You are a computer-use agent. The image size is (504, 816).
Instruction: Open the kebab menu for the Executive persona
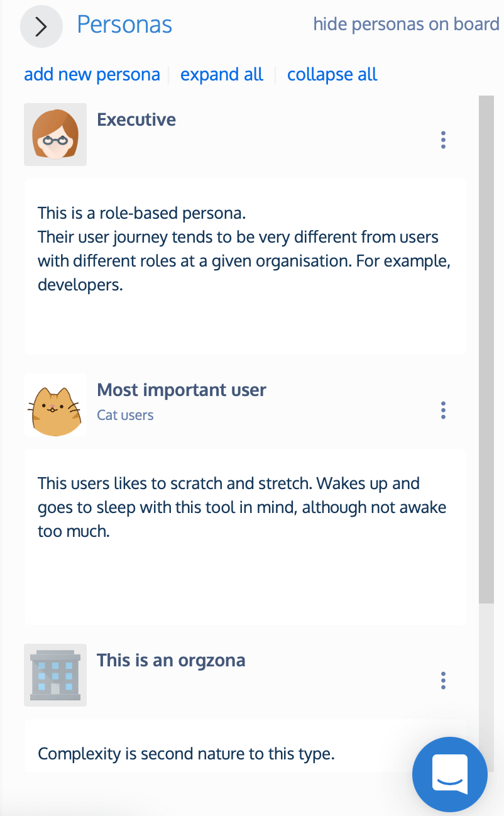443,140
